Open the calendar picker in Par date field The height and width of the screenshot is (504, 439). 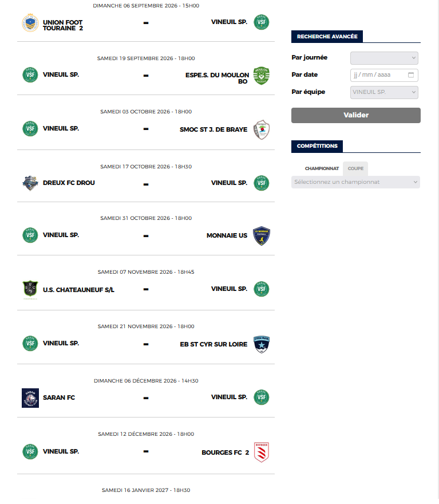(411, 75)
